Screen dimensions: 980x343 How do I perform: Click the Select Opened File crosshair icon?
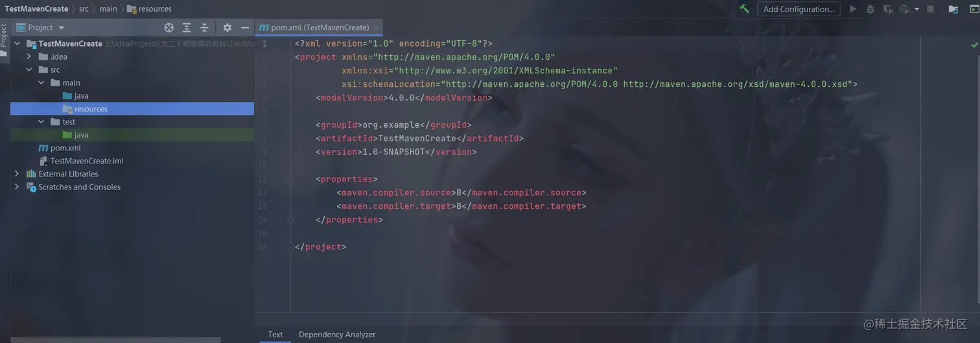click(x=169, y=27)
